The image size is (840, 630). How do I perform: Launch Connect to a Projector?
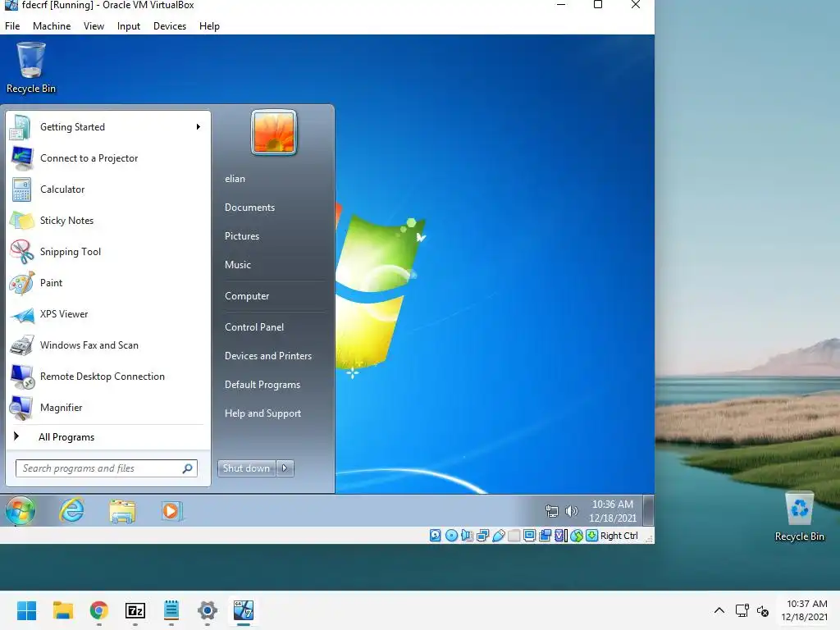[x=89, y=158]
